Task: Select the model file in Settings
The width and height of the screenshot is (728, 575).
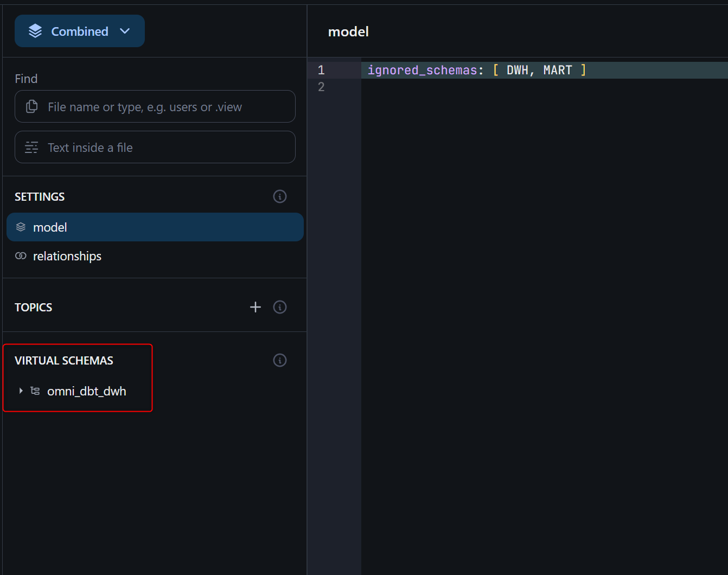Action: coord(50,227)
